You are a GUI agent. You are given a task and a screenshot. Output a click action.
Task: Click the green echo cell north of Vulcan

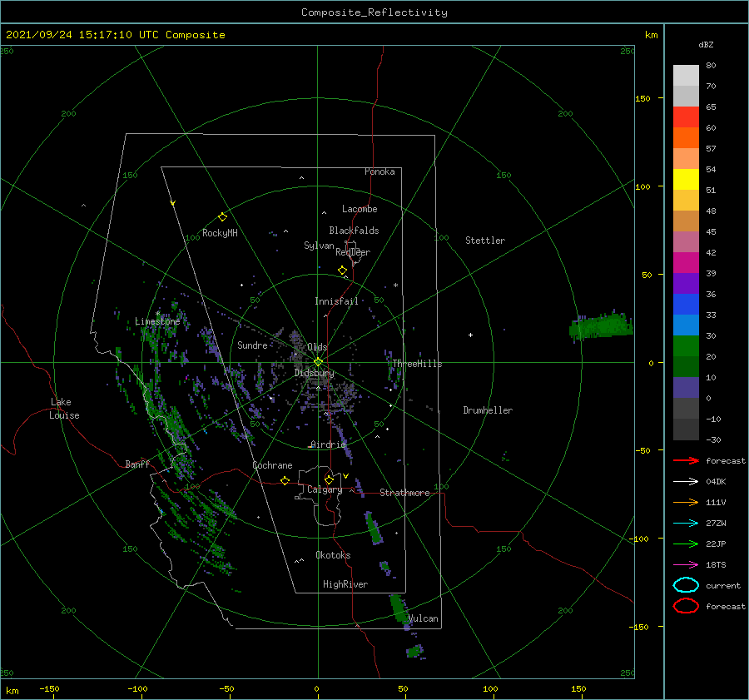399,608
